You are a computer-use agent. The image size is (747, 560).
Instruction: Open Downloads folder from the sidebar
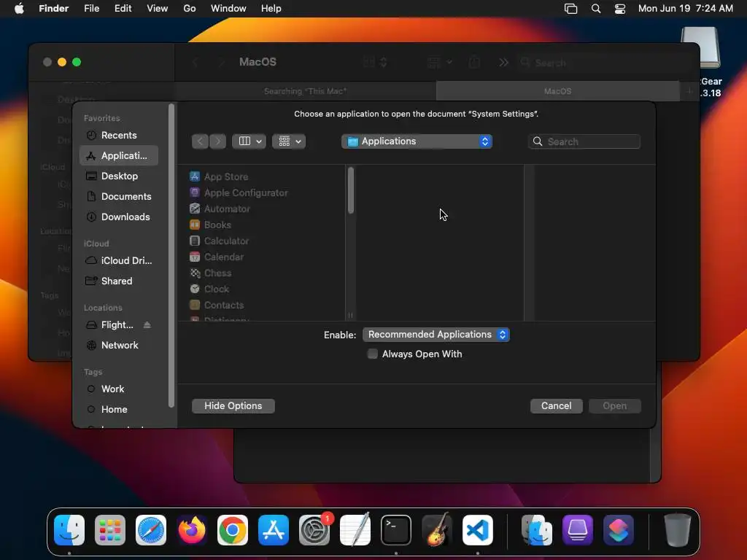point(119,217)
